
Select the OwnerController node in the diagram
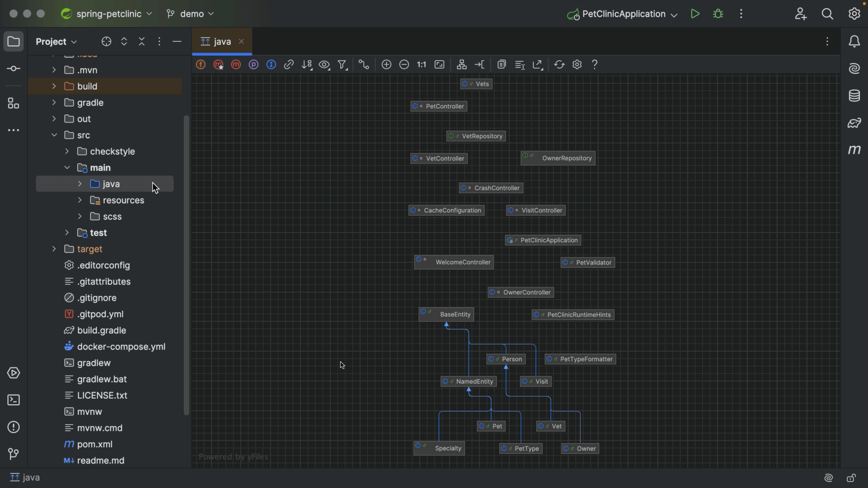[521, 292]
